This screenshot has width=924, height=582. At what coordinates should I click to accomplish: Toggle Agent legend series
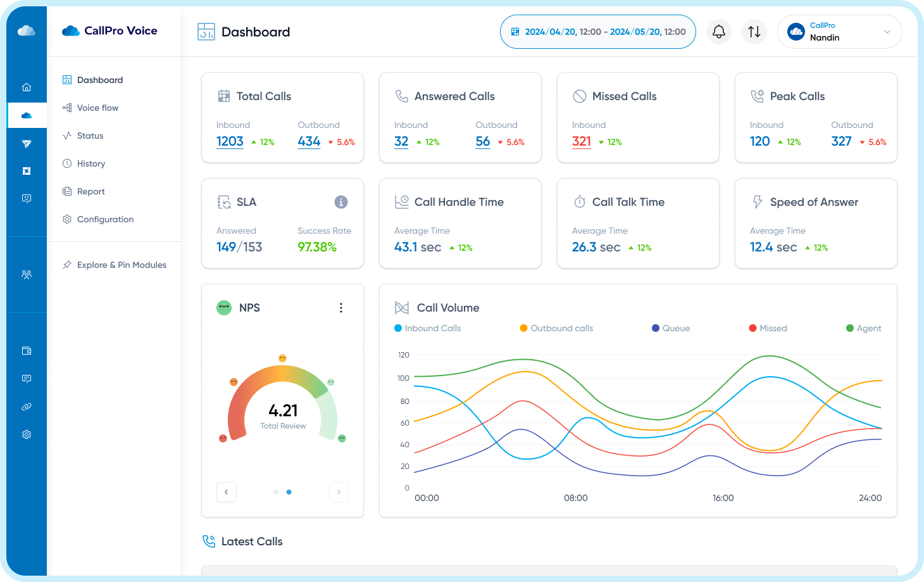tap(864, 328)
